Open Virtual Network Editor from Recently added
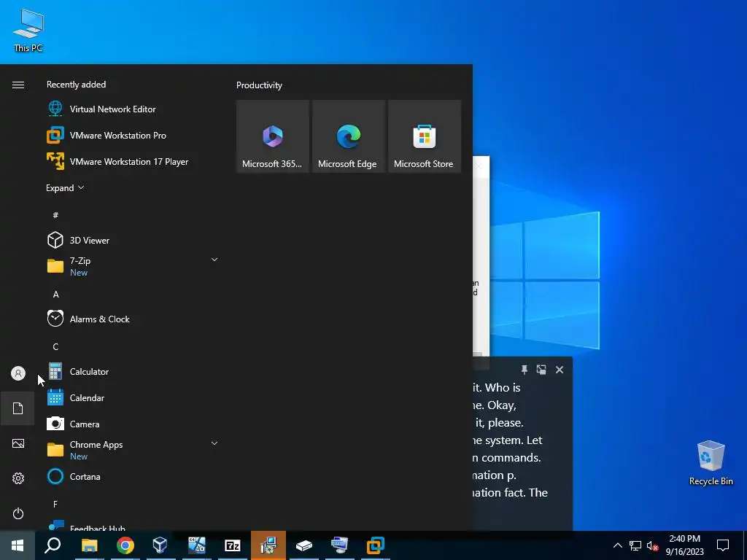747x560 pixels. click(x=133, y=109)
